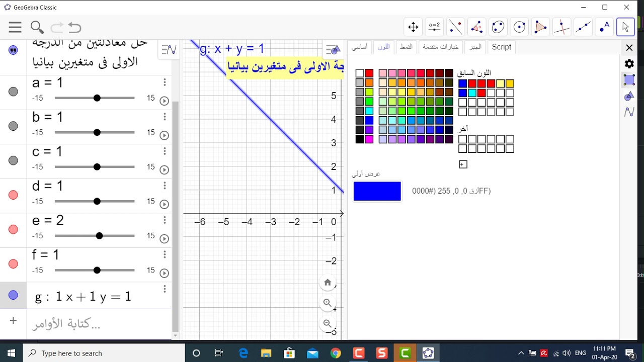Open the properties settings gear icon
Screen dimensions: 644x362
click(629, 64)
